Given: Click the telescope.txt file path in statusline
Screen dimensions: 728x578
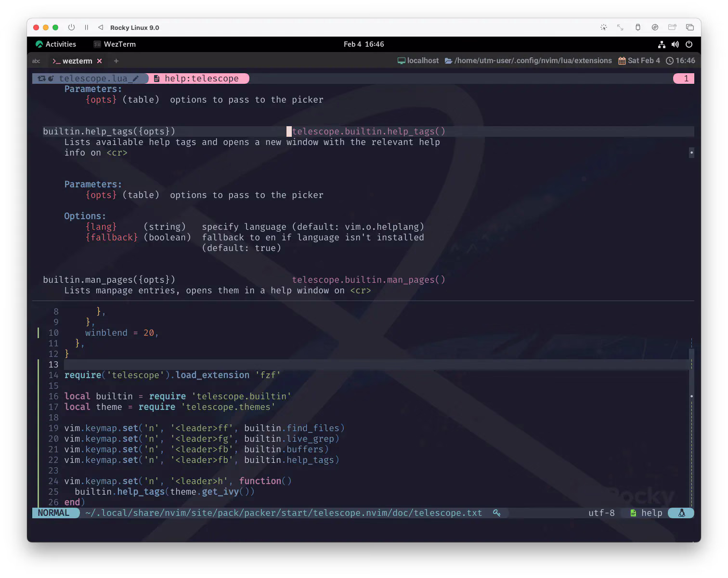Looking at the screenshot, I should click(x=284, y=513).
